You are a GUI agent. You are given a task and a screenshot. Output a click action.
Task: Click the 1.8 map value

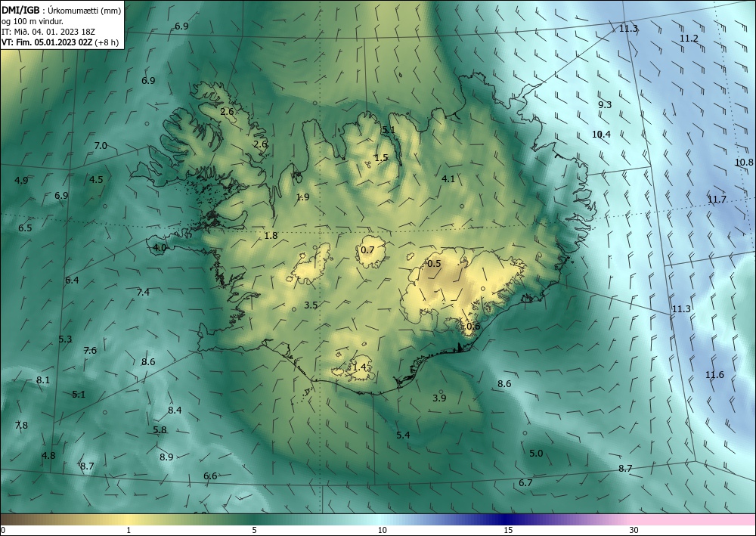(271, 236)
